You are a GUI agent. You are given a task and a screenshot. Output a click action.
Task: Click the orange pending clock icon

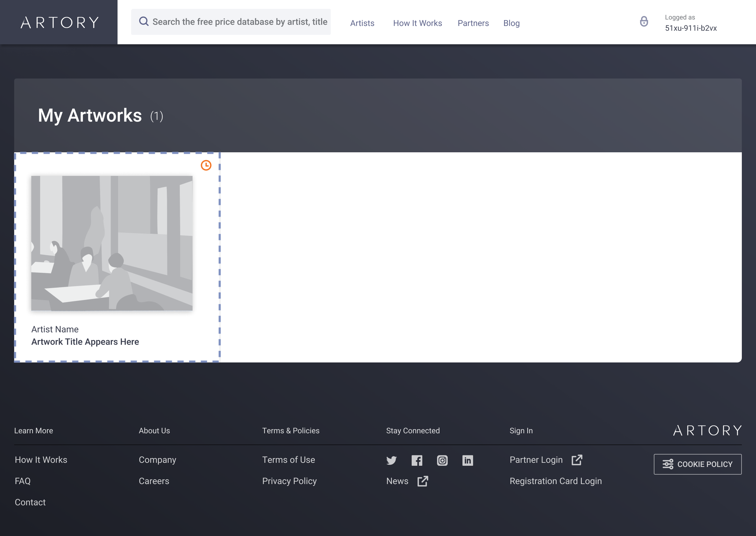pos(206,165)
